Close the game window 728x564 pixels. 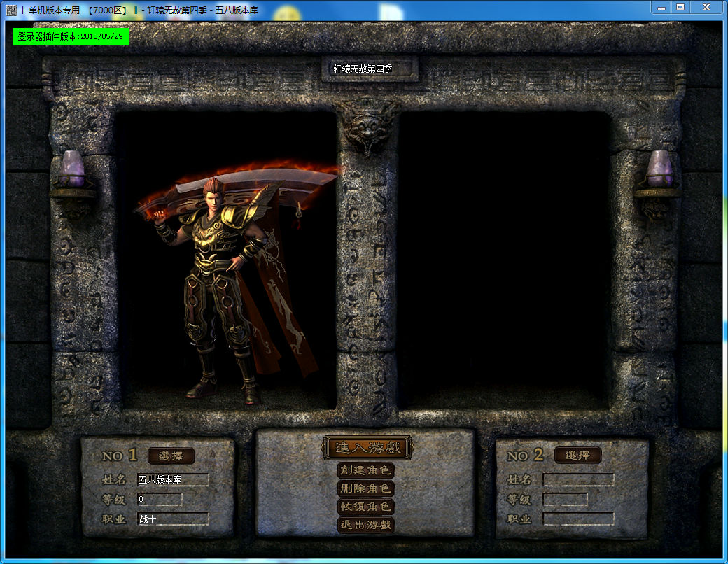(x=706, y=8)
